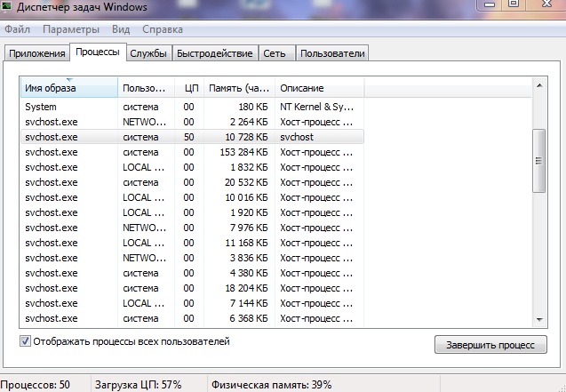Viewport: 566px width, 392px height.
Task: Switch to the Приложения tab
Action: [37, 53]
